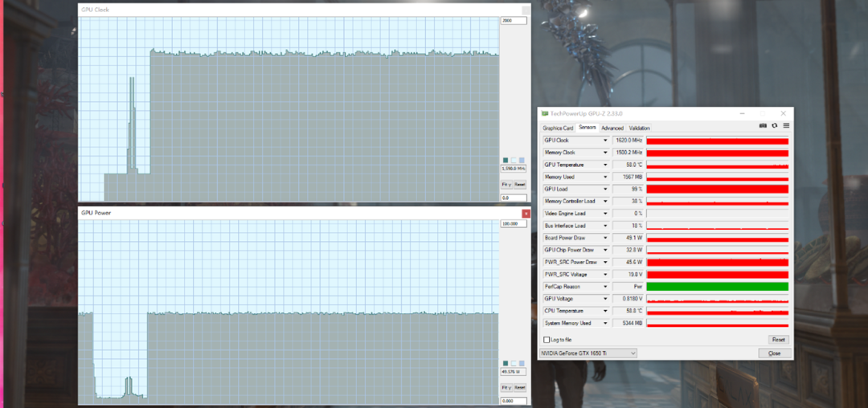Click the Close button in GPU-Z

click(x=775, y=353)
